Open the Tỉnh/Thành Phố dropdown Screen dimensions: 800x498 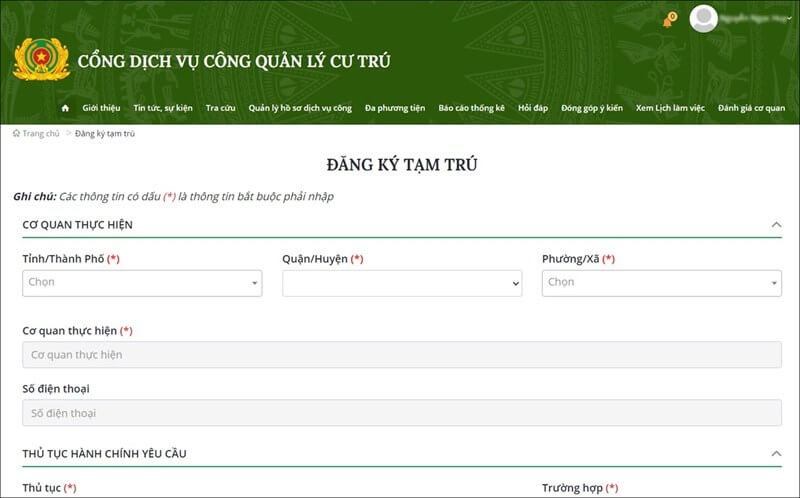[x=142, y=283]
